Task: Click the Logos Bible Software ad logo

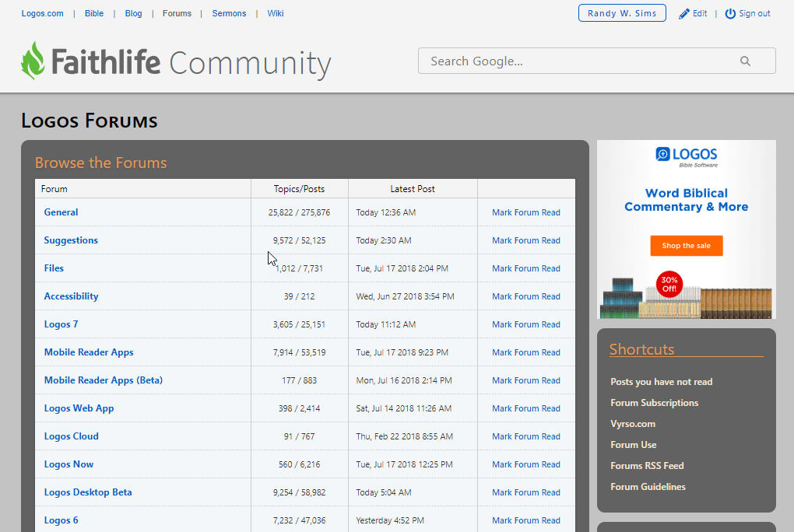Action: (686, 156)
